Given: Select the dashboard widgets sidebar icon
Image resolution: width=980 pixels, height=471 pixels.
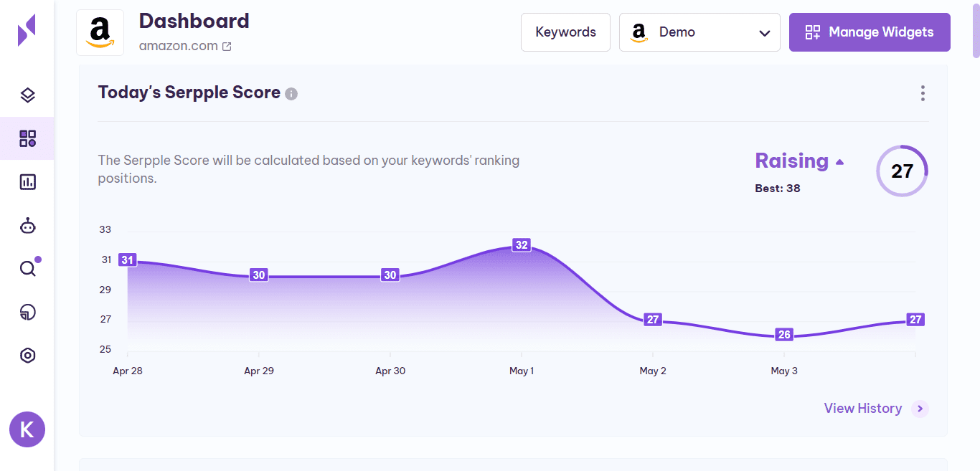Looking at the screenshot, I should point(27,138).
